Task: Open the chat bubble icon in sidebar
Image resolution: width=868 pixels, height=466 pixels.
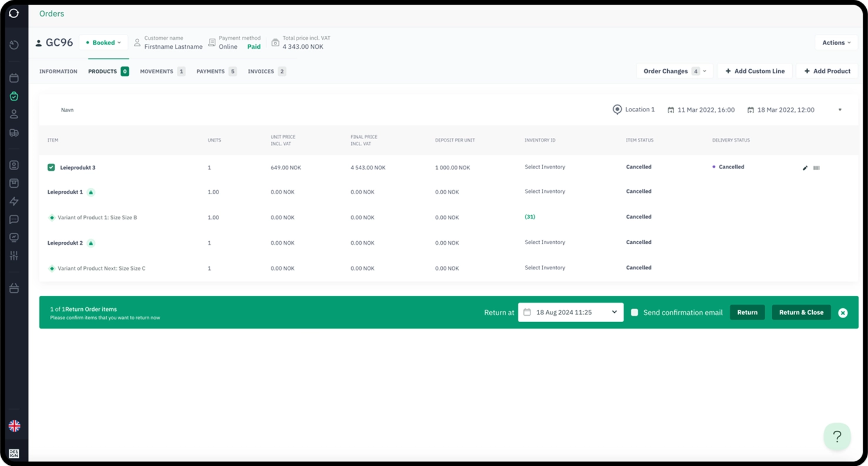Action: [x=14, y=220]
